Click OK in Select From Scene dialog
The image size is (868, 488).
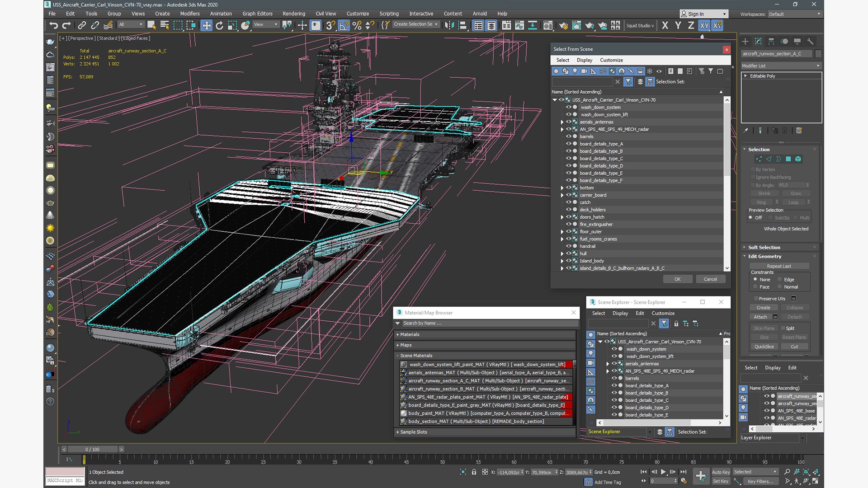677,279
